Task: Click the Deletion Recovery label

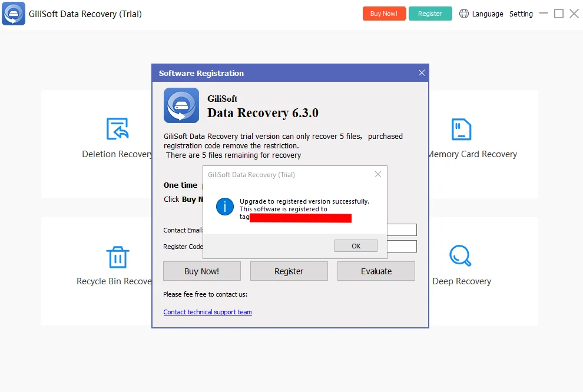Action: coord(117,154)
